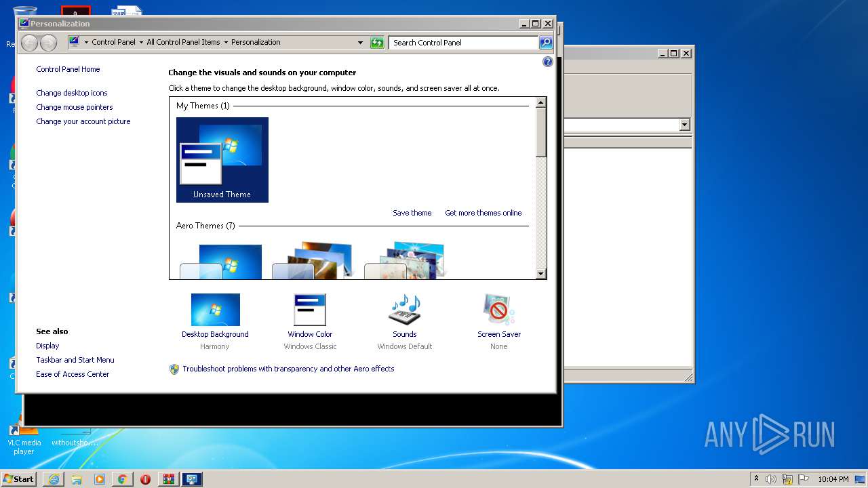
Task: Open Change desktop icons link
Action: pos(72,93)
